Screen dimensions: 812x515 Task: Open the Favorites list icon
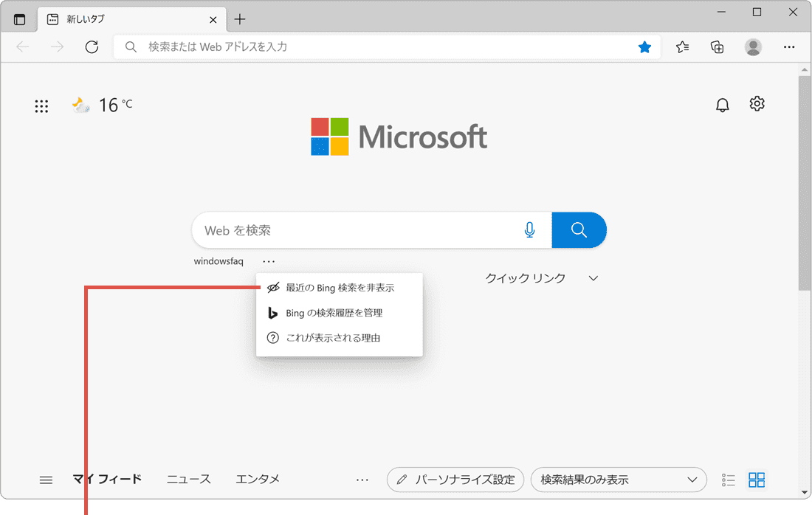point(682,47)
